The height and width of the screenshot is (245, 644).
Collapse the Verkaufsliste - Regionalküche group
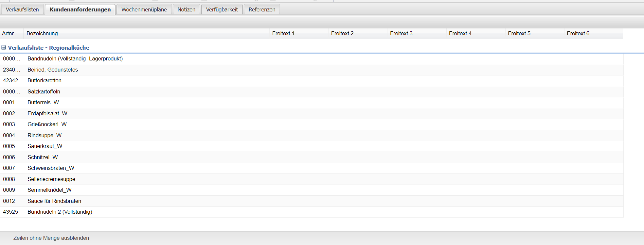pyautogui.click(x=4, y=48)
